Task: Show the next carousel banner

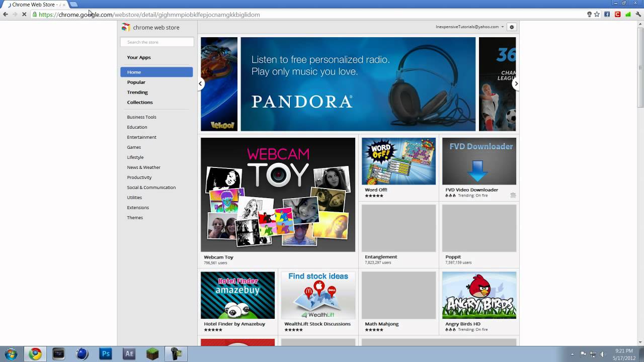Action: 516,84
